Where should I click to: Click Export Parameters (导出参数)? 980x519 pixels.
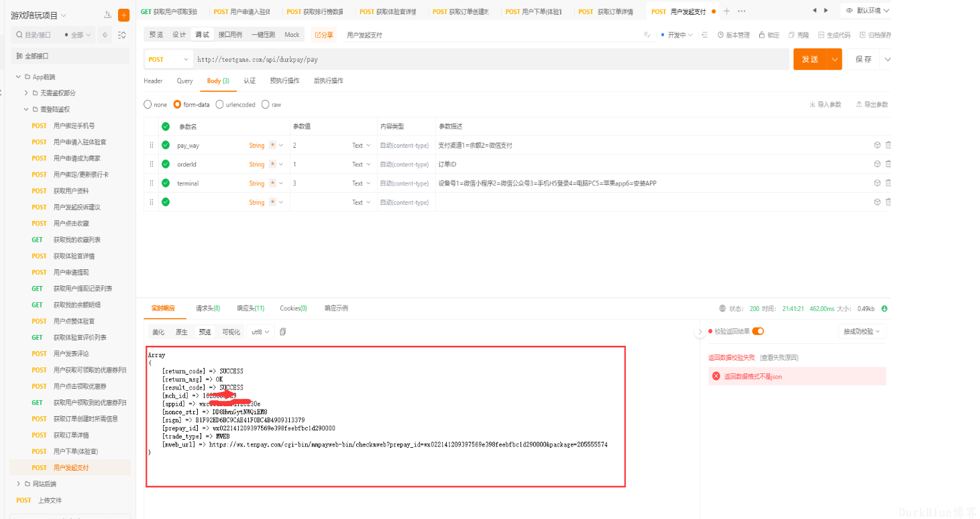[871, 105]
